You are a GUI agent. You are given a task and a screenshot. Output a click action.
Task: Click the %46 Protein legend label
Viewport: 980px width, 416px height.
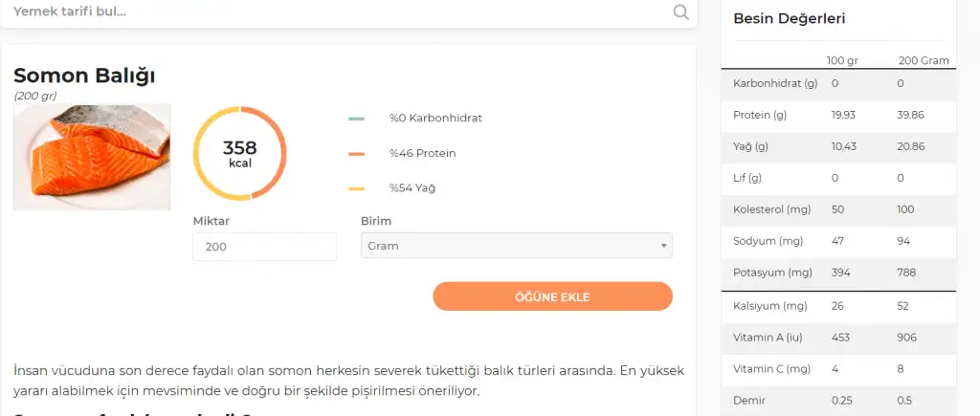pyautogui.click(x=422, y=153)
